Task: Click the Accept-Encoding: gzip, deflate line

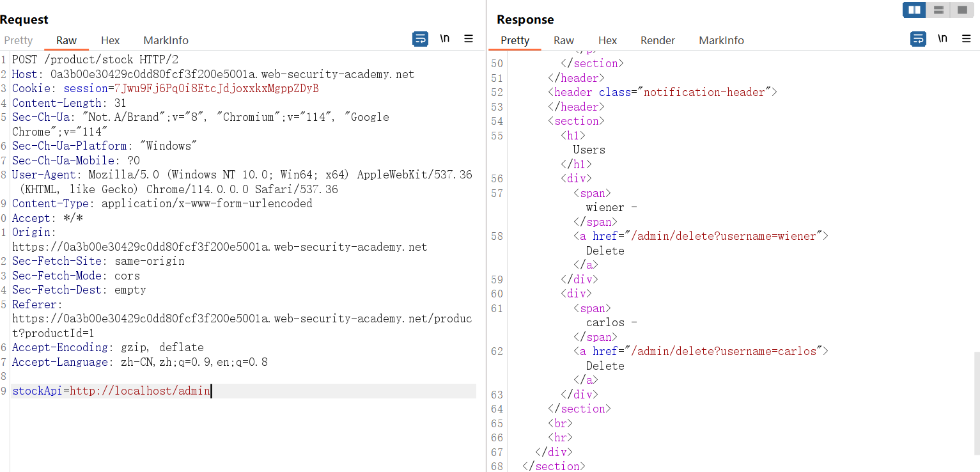Action: [108, 347]
